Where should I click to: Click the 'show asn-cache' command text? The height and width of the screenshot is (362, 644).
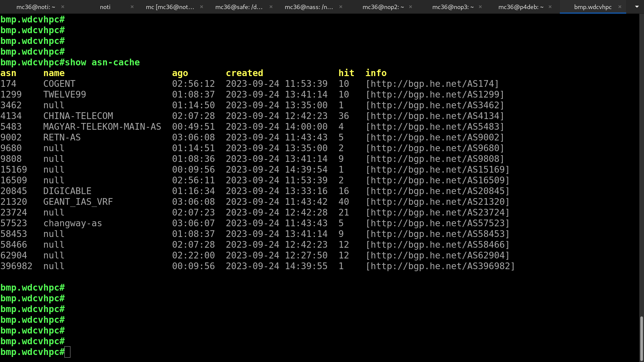102,62
